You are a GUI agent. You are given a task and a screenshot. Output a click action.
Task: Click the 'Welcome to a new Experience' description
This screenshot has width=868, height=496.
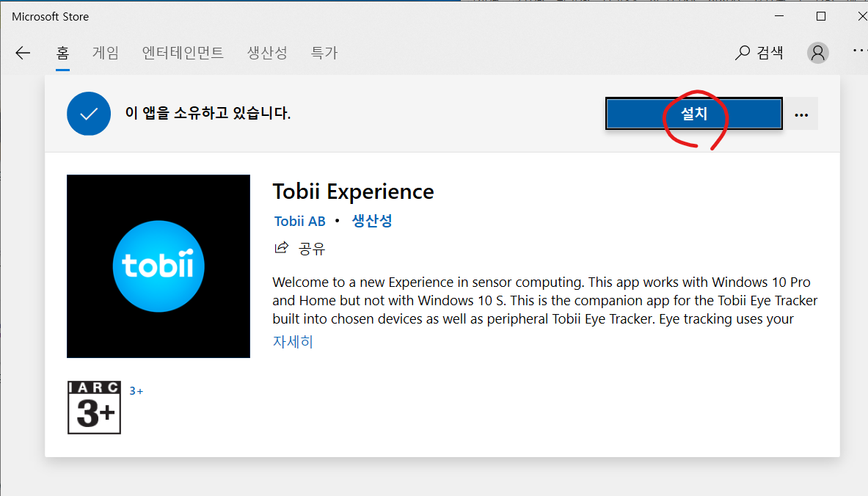(544, 301)
